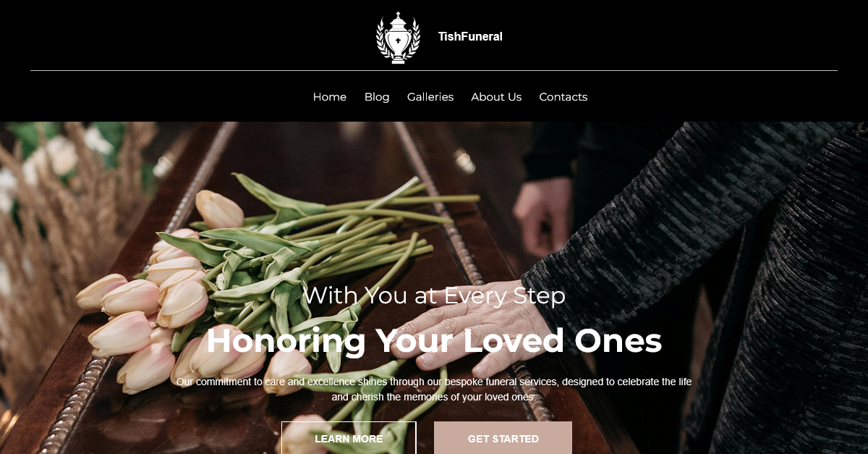This screenshot has width=868, height=454.
Task: Click the horizontal divider line under the logo
Action: click(x=434, y=70)
